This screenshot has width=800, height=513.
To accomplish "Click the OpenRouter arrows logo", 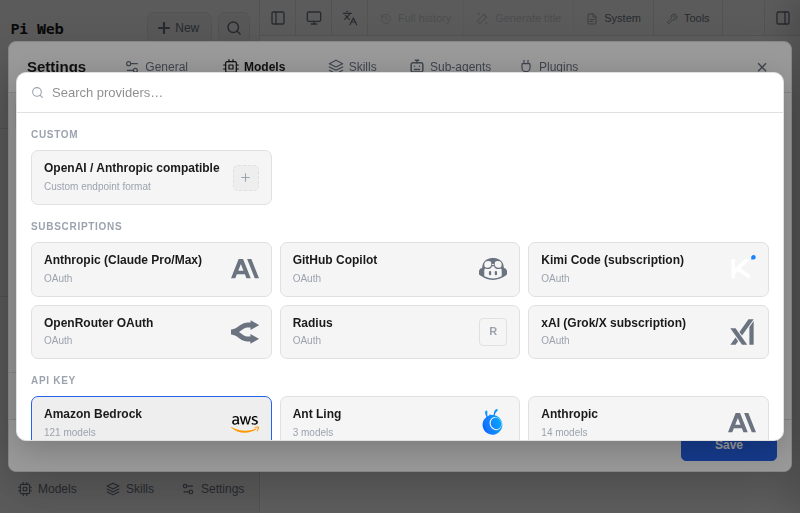I will (245, 332).
